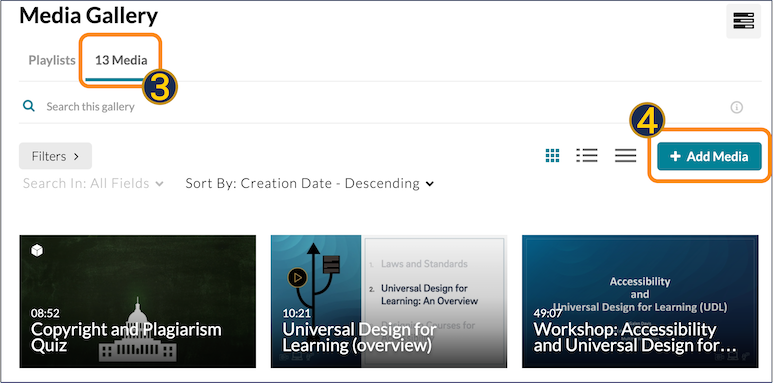Click the 10:21 duration label

pyautogui.click(x=297, y=313)
